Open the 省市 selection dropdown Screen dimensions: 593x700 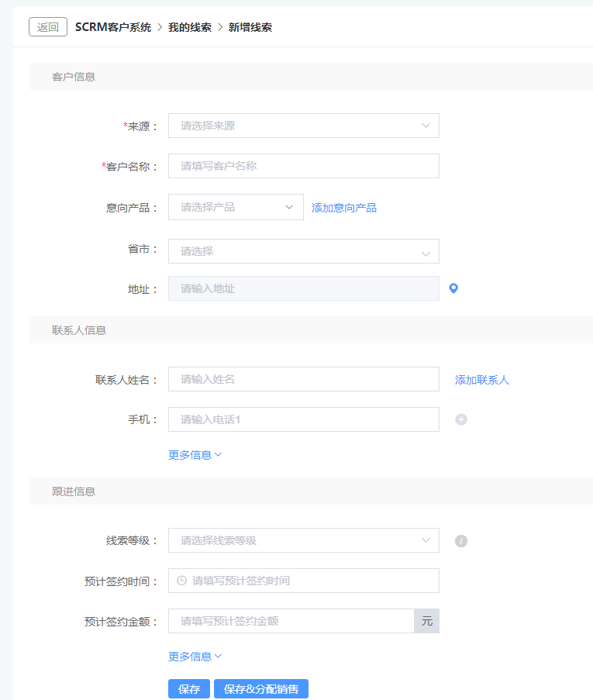coord(304,251)
